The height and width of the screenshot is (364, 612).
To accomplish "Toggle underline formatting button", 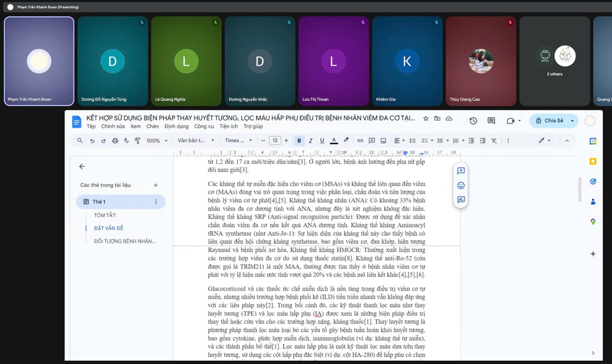I will click(322, 141).
